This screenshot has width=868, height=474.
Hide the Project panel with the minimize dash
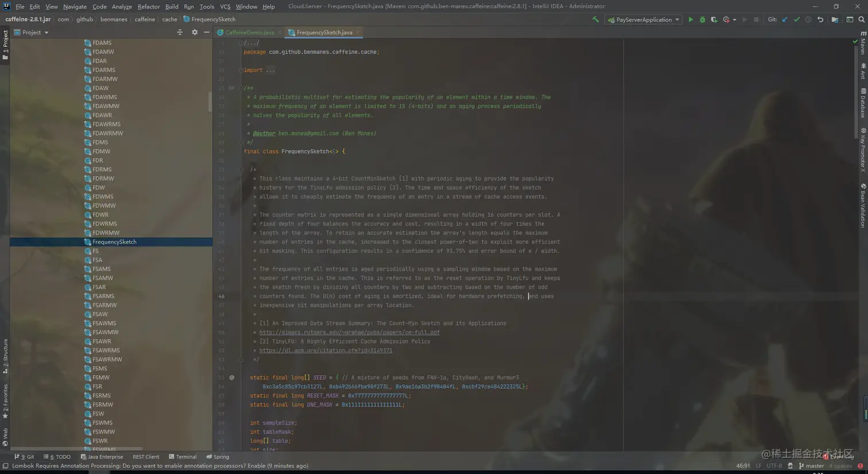tap(207, 32)
